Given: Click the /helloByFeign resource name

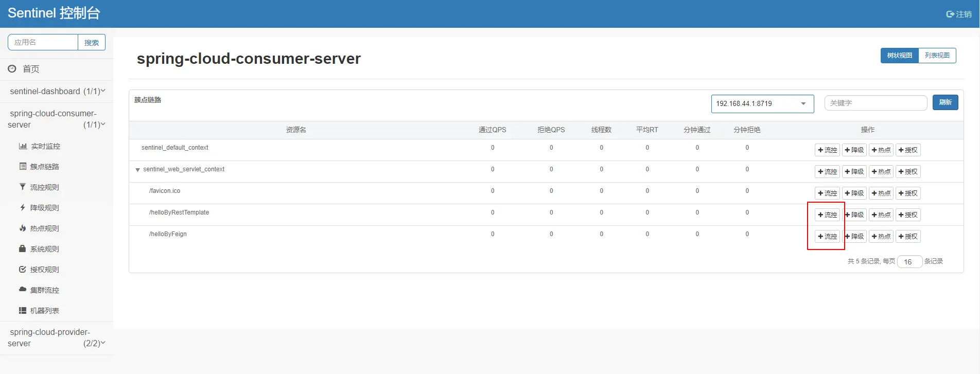Looking at the screenshot, I should coord(168,234).
